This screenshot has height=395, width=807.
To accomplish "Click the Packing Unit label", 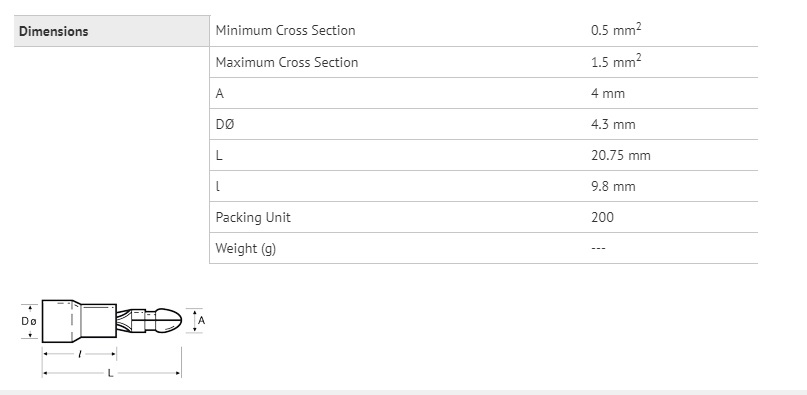I will point(253,217).
